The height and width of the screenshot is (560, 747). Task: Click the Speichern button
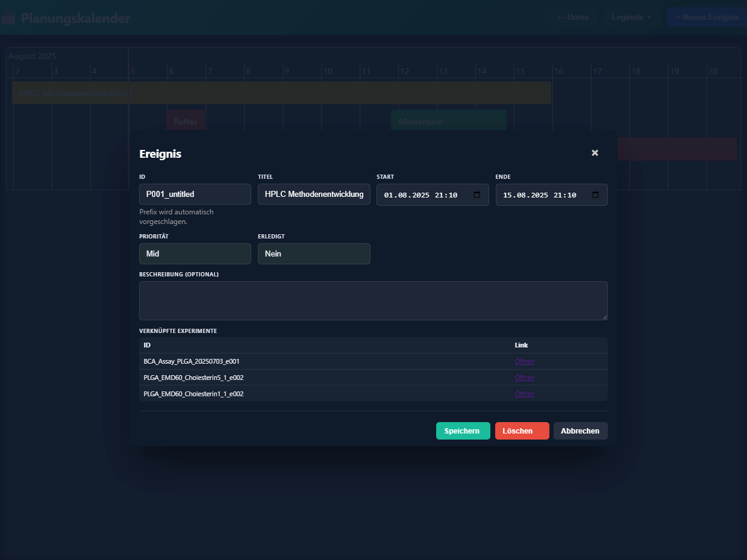click(463, 431)
